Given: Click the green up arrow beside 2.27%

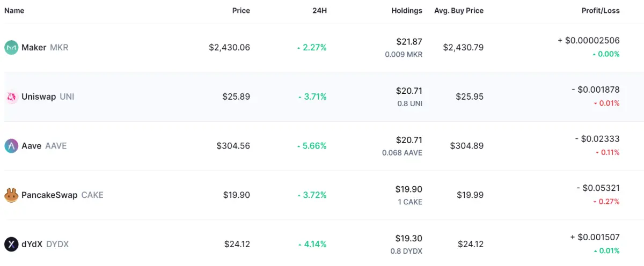Looking at the screenshot, I should pos(299,48).
